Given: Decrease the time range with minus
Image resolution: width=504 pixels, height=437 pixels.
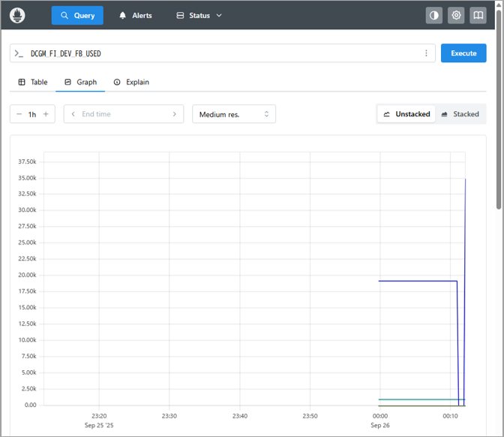Looking at the screenshot, I should (19, 114).
